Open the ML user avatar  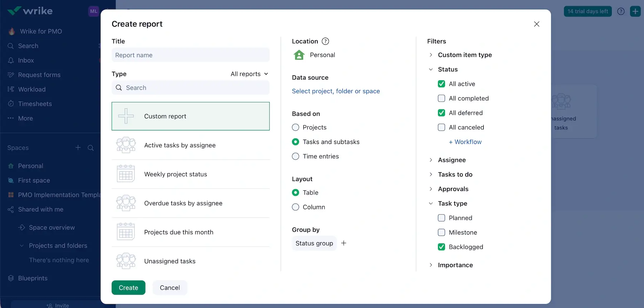point(93,11)
